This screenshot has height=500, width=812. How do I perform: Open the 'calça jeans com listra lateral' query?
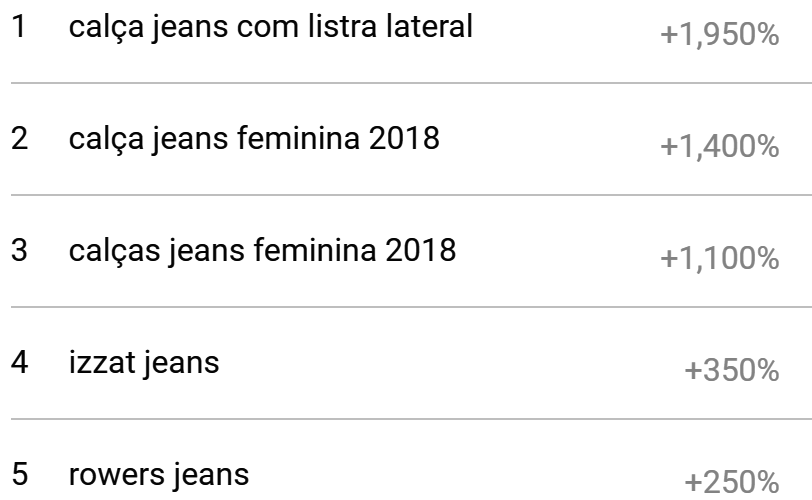pyautogui.click(x=270, y=27)
